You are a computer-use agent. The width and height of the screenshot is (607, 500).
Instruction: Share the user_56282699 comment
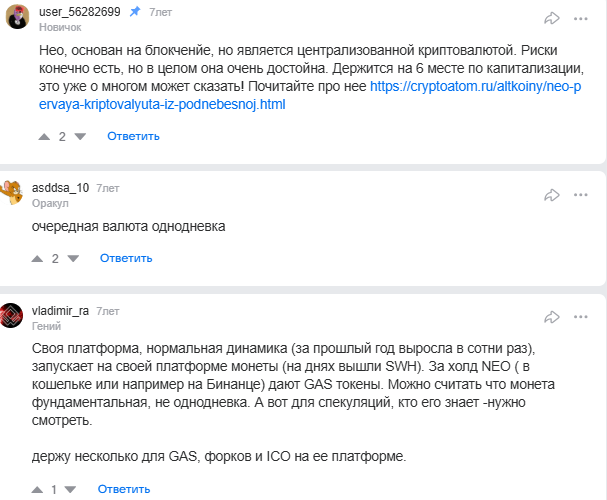[x=552, y=17]
